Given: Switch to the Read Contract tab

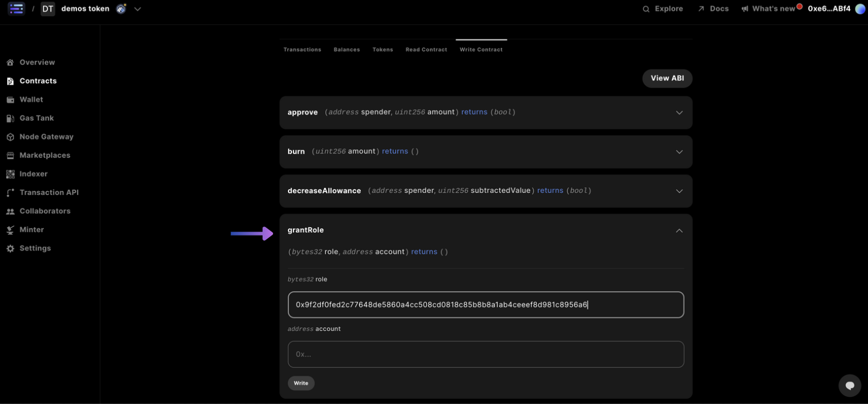Looking at the screenshot, I should (426, 50).
